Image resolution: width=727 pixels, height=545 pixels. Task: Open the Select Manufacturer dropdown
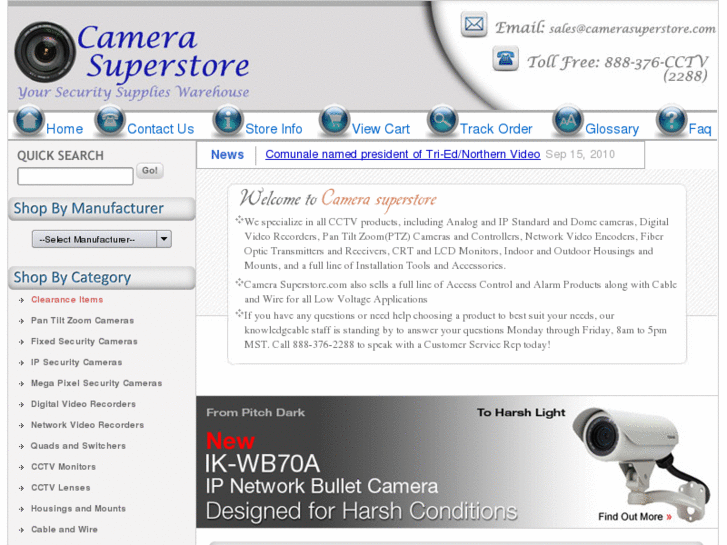coord(102,239)
